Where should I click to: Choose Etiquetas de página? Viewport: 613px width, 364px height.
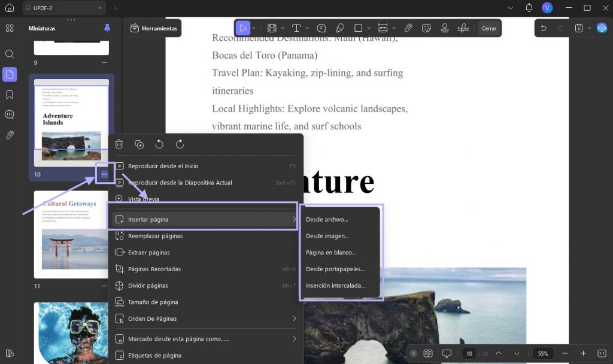pyautogui.click(x=206, y=356)
